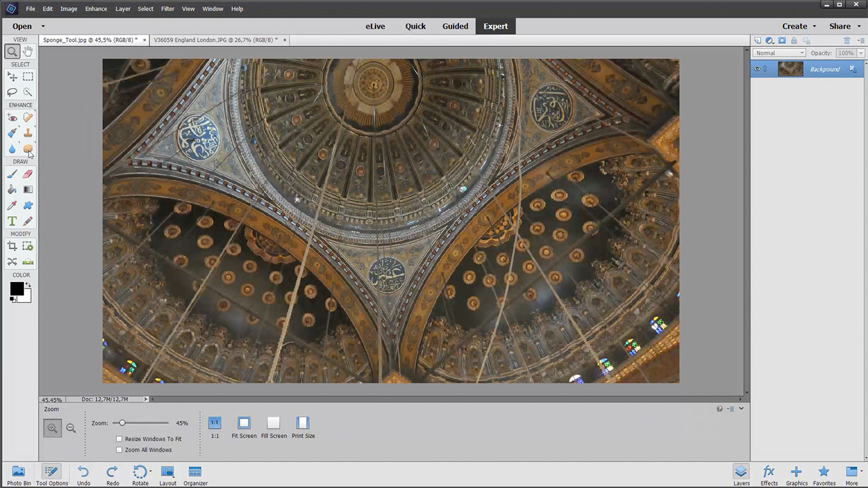The width and height of the screenshot is (868, 488).
Task: Switch to the V36059 England London tab
Action: click(215, 40)
